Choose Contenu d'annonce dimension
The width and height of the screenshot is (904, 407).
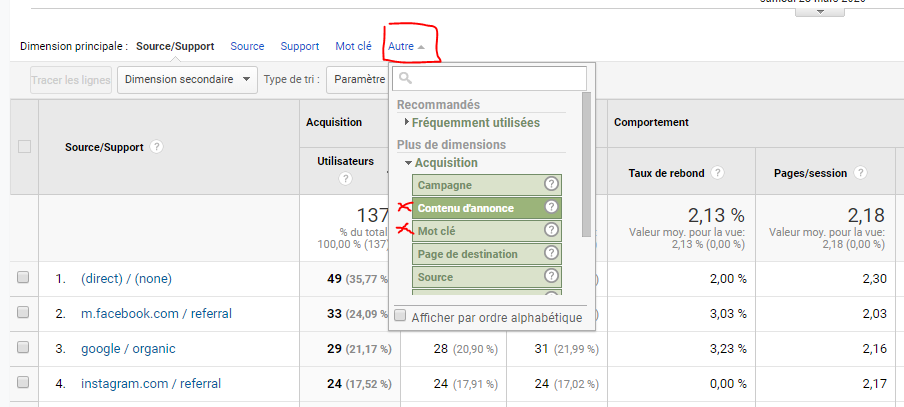[x=487, y=208]
